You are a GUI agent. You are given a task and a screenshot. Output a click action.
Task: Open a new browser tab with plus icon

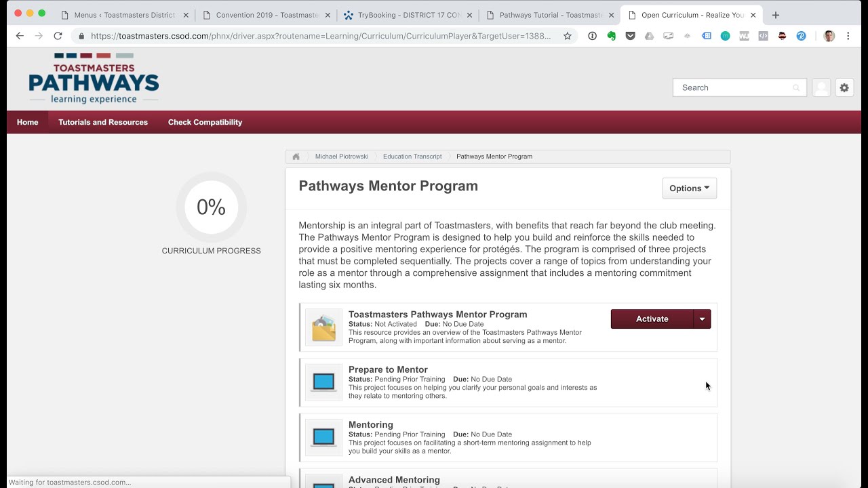pyautogui.click(x=776, y=15)
